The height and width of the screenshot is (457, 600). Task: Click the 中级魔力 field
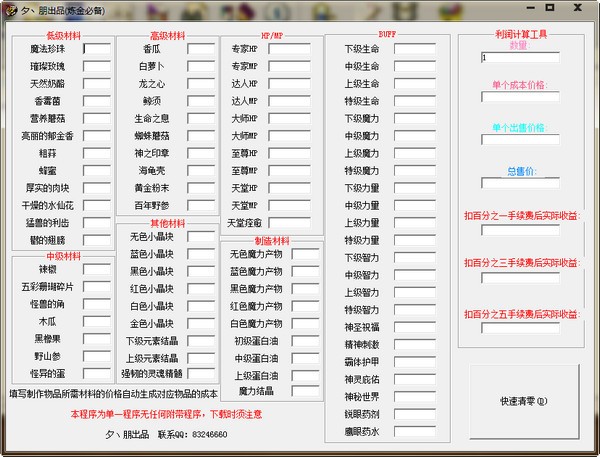tap(415, 136)
